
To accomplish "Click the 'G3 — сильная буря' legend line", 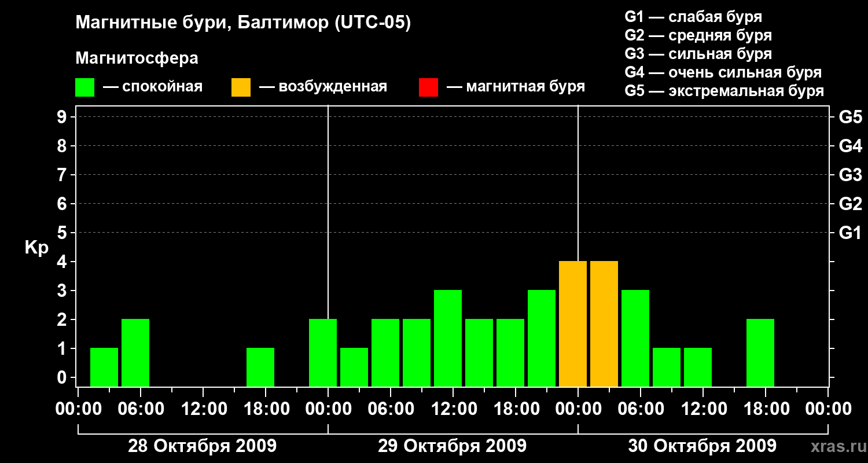I will [698, 54].
